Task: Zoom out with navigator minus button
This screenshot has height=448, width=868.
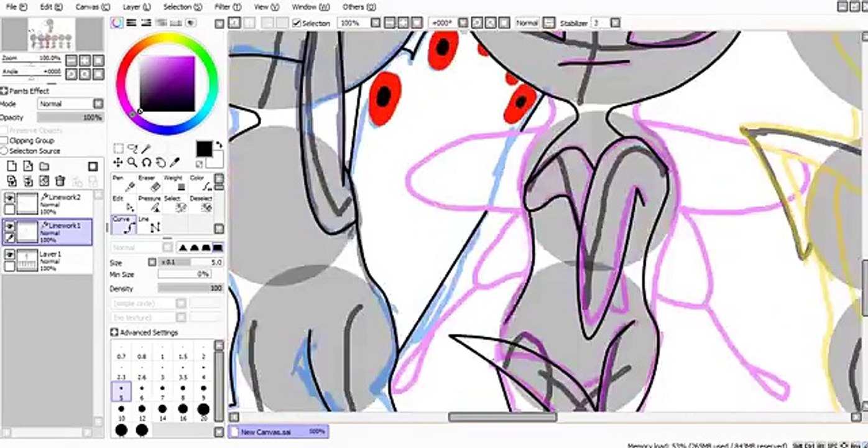Action: 71,60
